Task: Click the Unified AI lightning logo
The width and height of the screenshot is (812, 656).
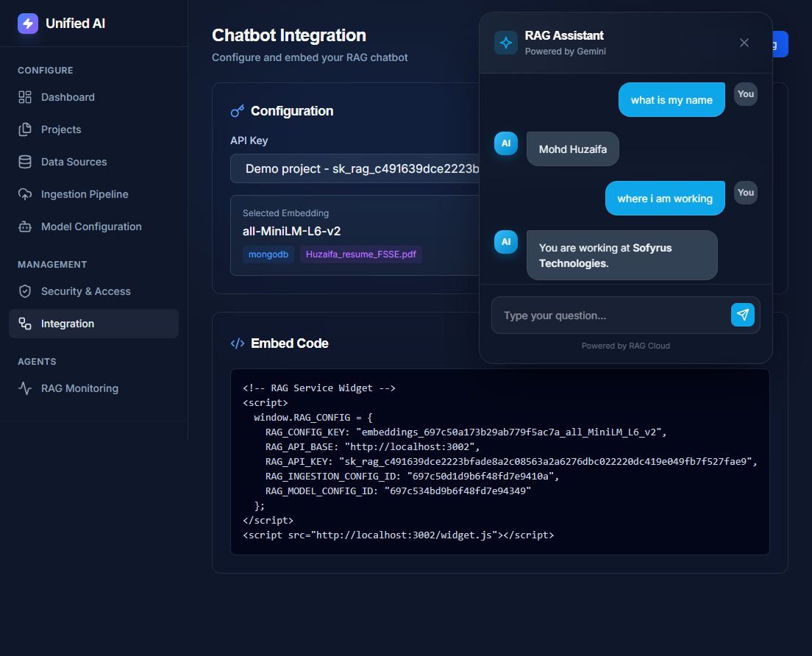Action: [x=28, y=24]
